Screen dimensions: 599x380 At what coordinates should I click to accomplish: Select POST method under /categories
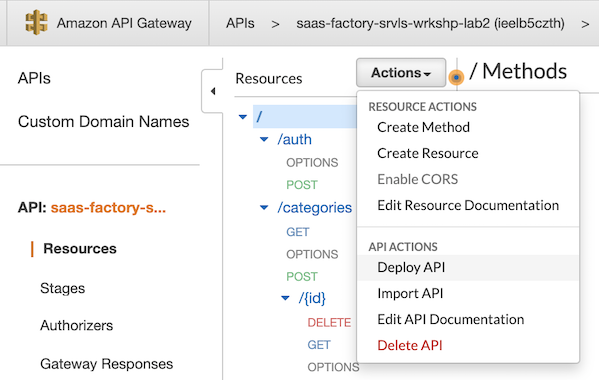pyautogui.click(x=302, y=277)
